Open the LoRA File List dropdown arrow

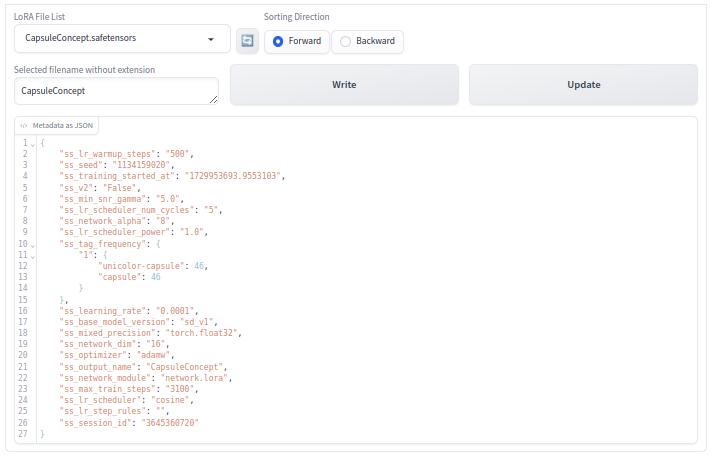pyautogui.click(x=211, y=39)
